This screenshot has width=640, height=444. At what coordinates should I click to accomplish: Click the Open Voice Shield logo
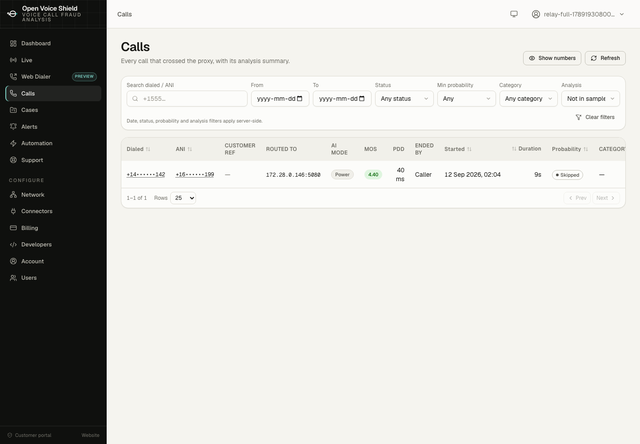12,13
